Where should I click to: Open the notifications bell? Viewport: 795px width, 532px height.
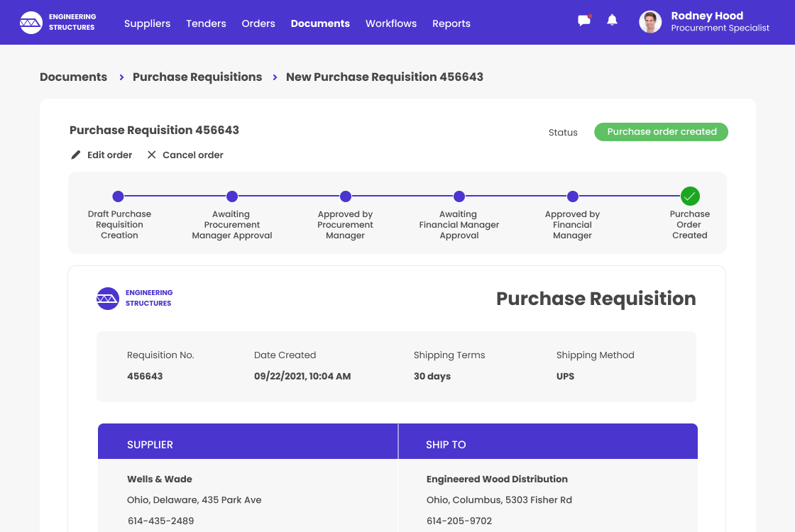pyautogui.click(x=612, y=20)
